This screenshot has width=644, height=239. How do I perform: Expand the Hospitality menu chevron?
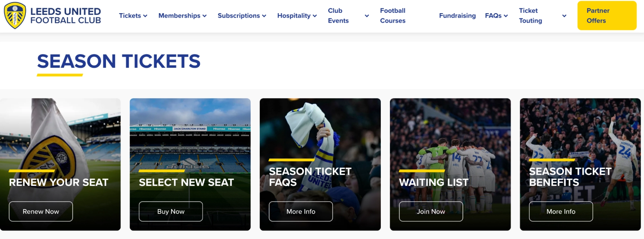tap(315, 15)
